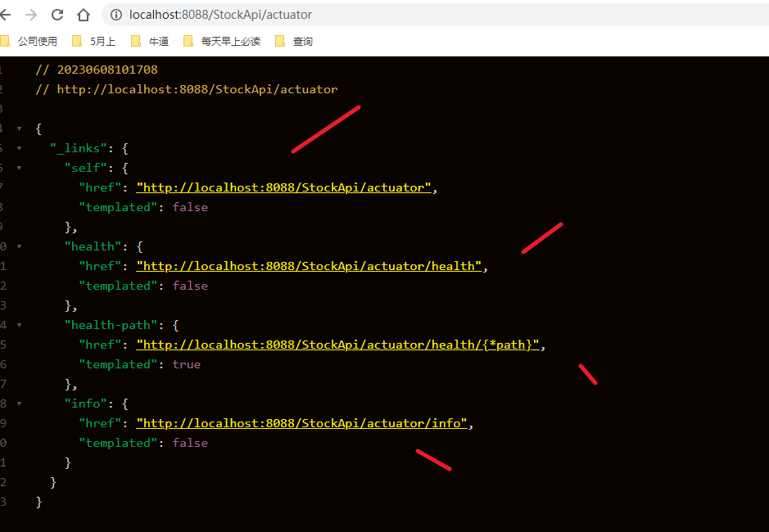
Task: Open the actuator/info href link
Action: pos(301,423)
